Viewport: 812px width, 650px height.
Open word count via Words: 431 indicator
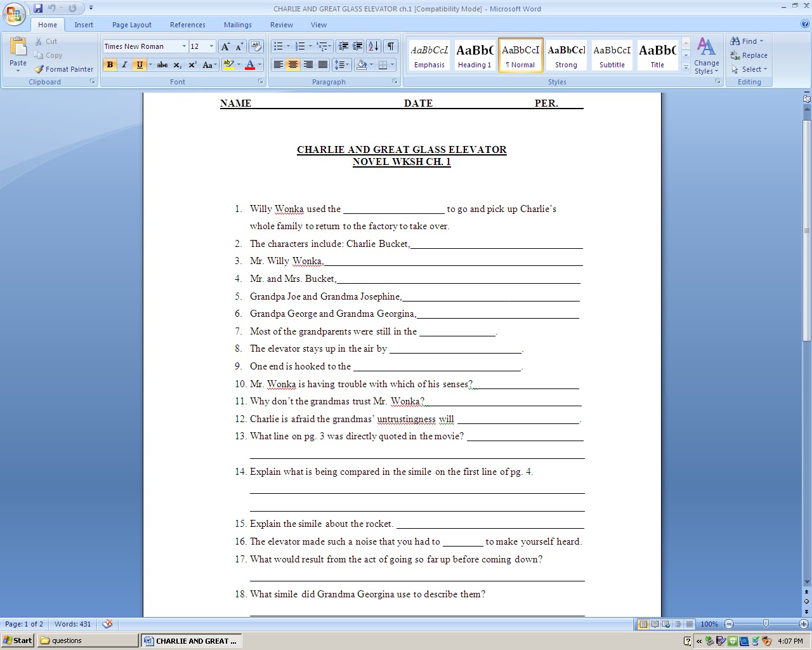click(x=72, y=624)
